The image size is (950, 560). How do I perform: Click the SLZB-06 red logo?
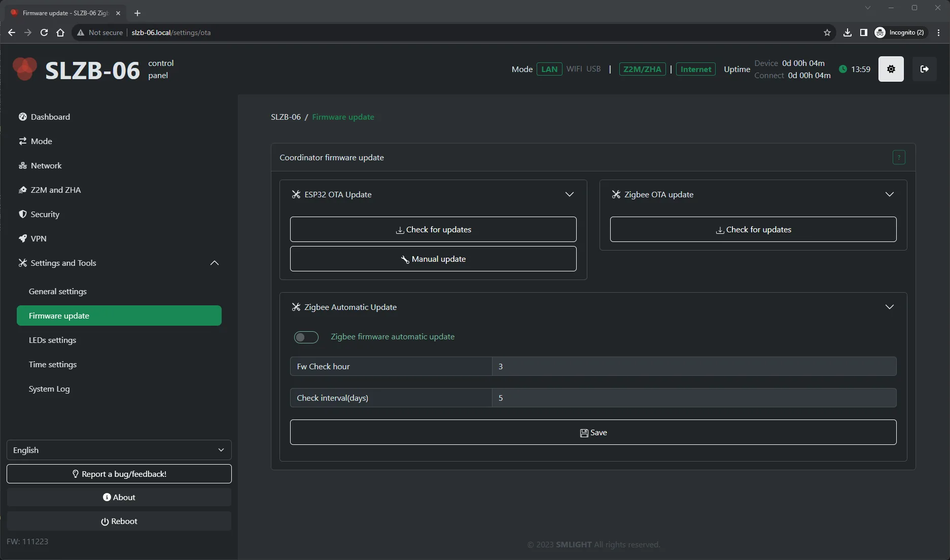click(x=24, y=69)
